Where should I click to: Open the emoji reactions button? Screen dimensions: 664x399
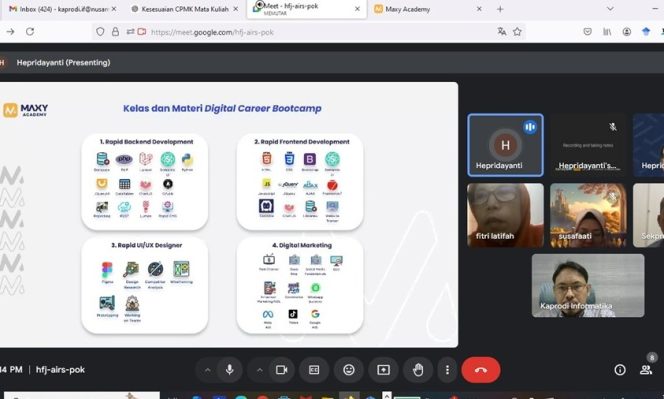[x=349, y=370]
